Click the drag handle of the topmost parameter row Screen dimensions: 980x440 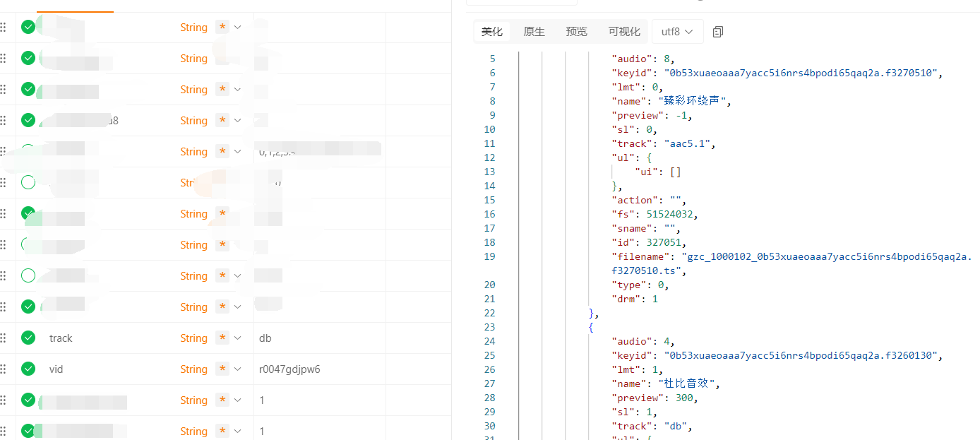3,28
